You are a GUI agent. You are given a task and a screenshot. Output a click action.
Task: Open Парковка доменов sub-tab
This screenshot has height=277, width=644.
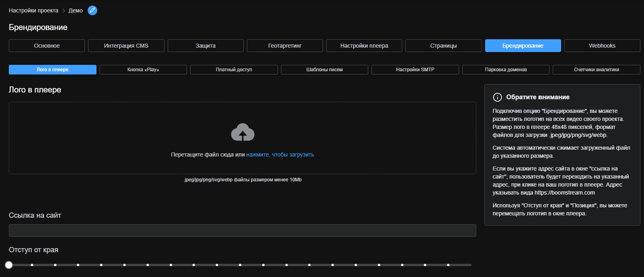506,70
